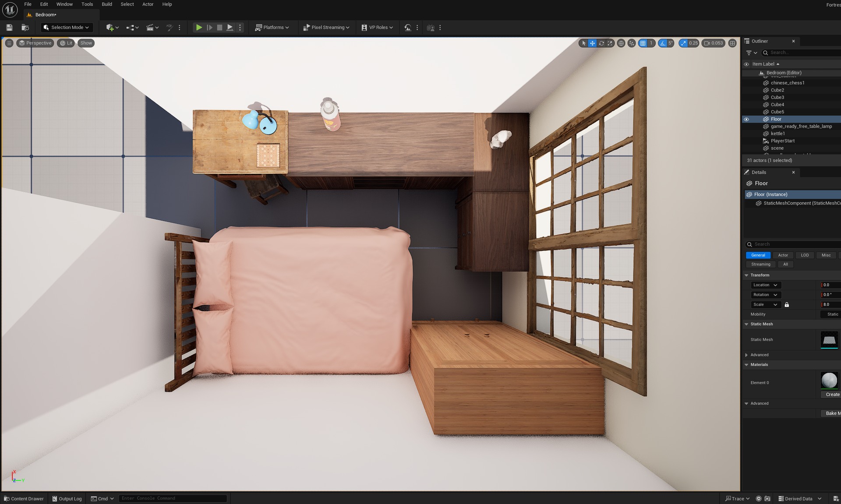Open the cinematics clapboard icon
This screenshot has width=841, height=504.
point(152,28)
